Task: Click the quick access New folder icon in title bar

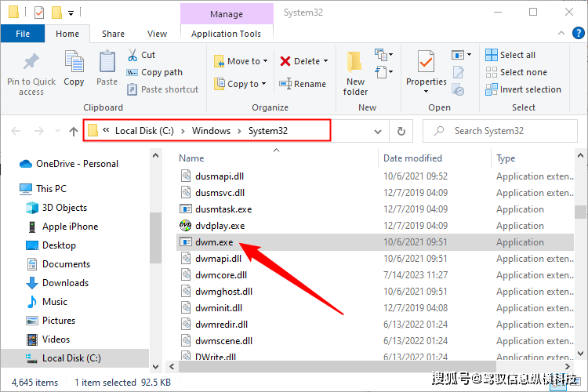Action: point(56,13)
